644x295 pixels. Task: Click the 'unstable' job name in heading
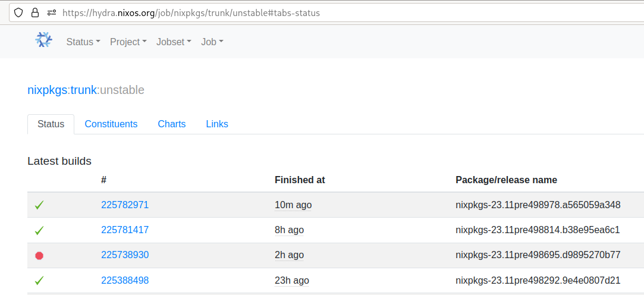click(122, 90)
